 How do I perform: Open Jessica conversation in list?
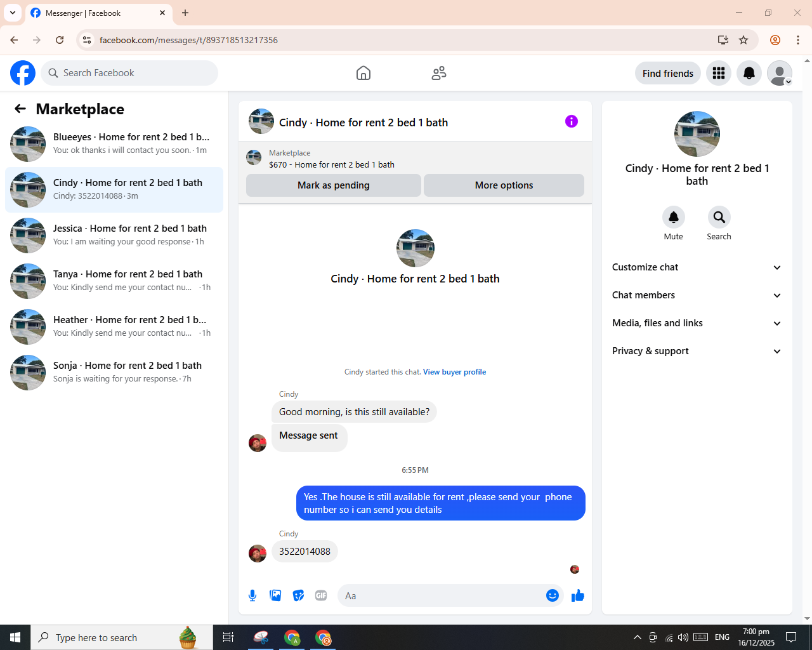pyautogui.click(x=114, y=235)
